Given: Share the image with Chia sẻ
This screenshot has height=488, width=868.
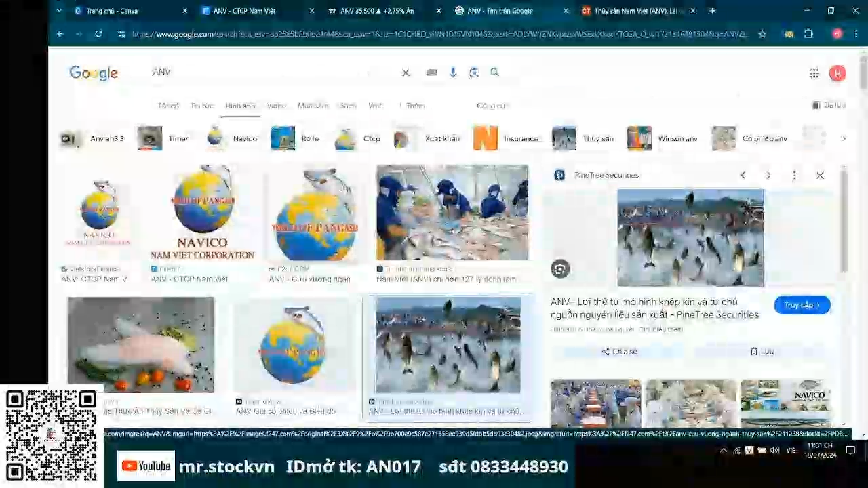Looking at the screenshot, I should pyautogui.click(x=618, y=352).
